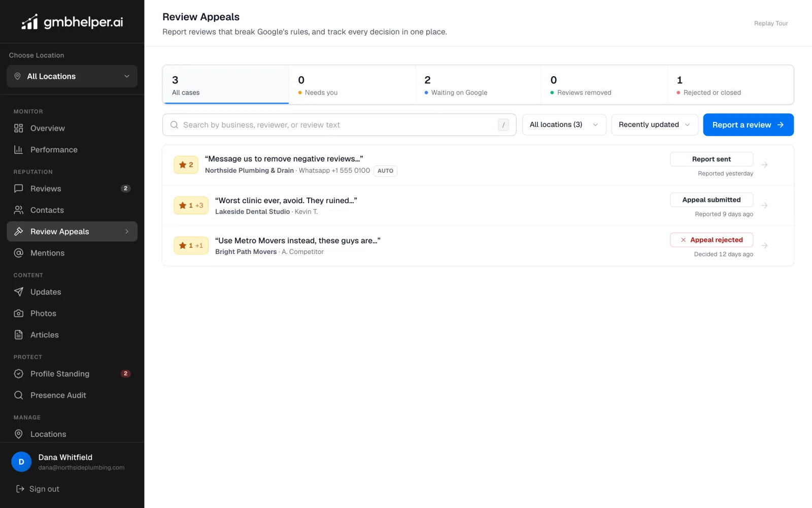Switch to the Needs you tab
This screenshot has height=508, width=812.
tap(352, 85)
